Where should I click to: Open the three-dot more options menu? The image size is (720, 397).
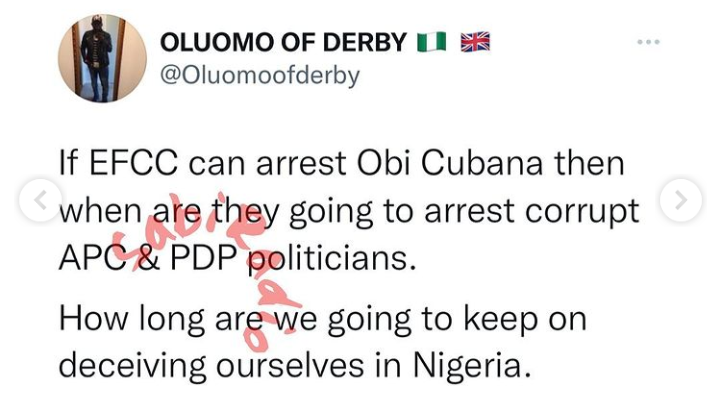[x=649, y=42]
